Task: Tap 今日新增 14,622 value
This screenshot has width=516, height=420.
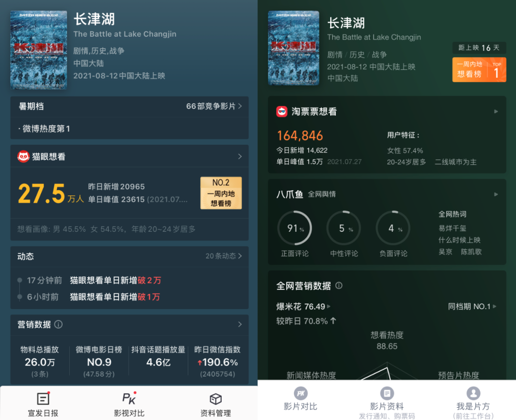Action: pos(302,151)
